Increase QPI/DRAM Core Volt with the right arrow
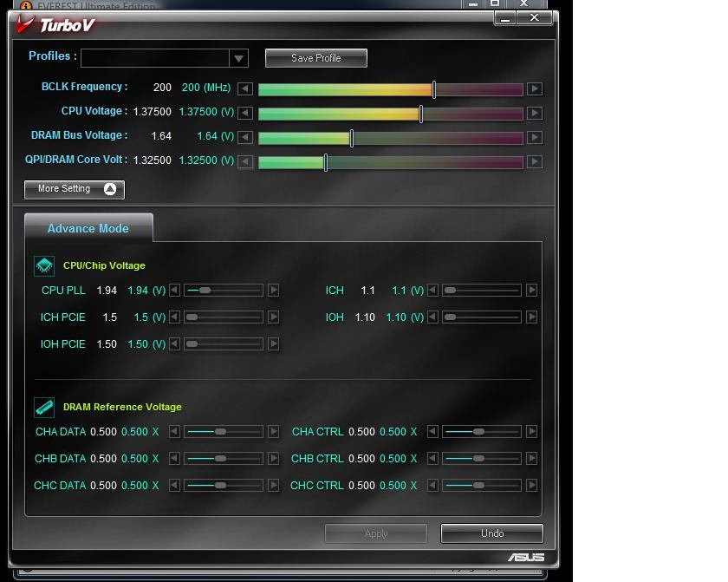Viewport: 728px width, 582px height. pos(535,161)
